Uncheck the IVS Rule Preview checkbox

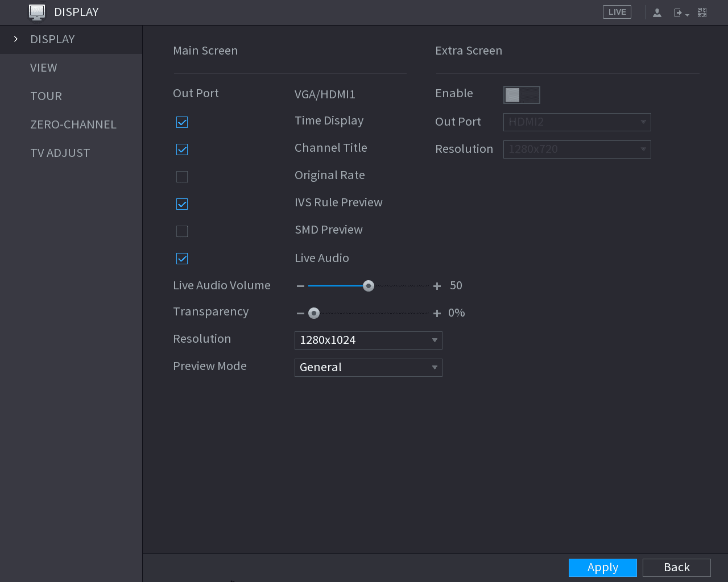click(x=182, y=204)
